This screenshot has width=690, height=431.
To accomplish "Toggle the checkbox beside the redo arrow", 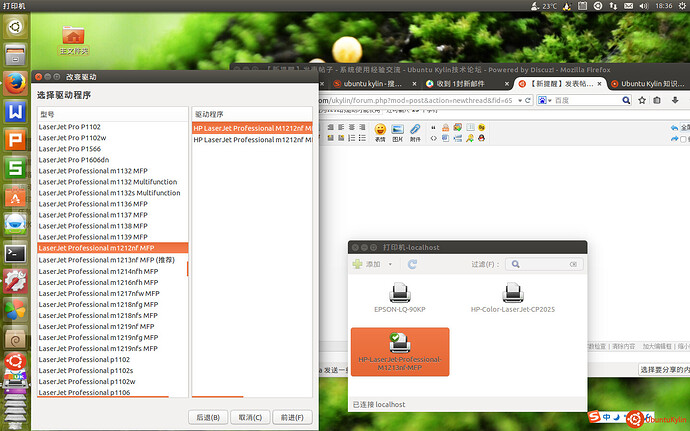I will (683, 139).
